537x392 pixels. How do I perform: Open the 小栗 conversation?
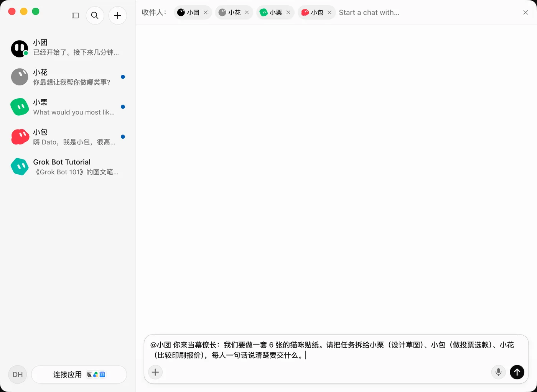point(68,107)
